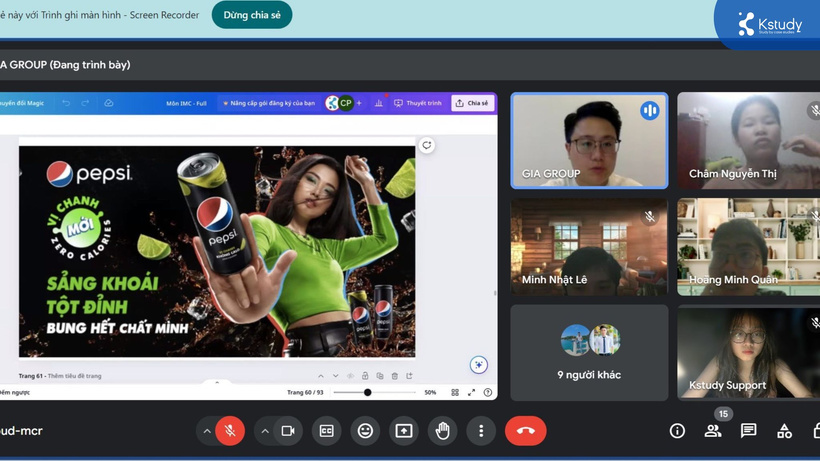820x461 pixels.
Task: Turn on the camera in the meeting
Action: click(x=288, y=431)
